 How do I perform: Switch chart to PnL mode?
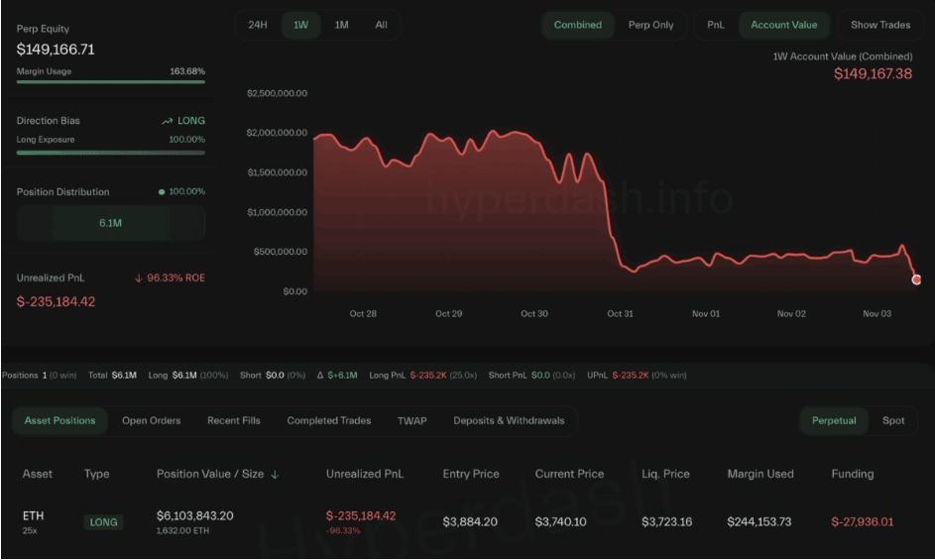(x=715, y=25)
